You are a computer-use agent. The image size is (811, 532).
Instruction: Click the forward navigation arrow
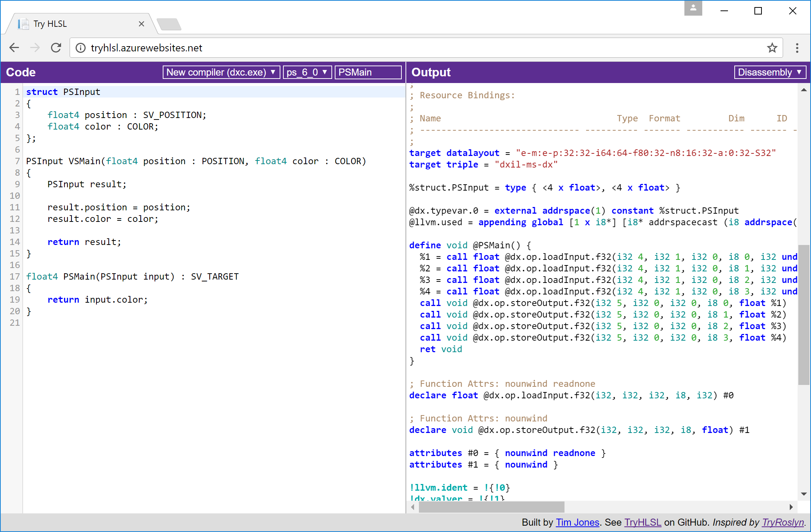point(33,48)
